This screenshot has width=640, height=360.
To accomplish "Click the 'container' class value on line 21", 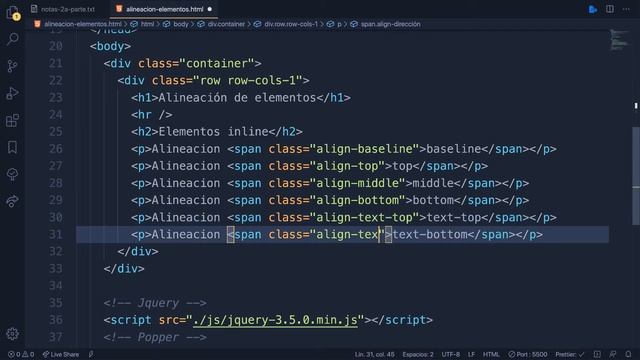I will 217,64.
